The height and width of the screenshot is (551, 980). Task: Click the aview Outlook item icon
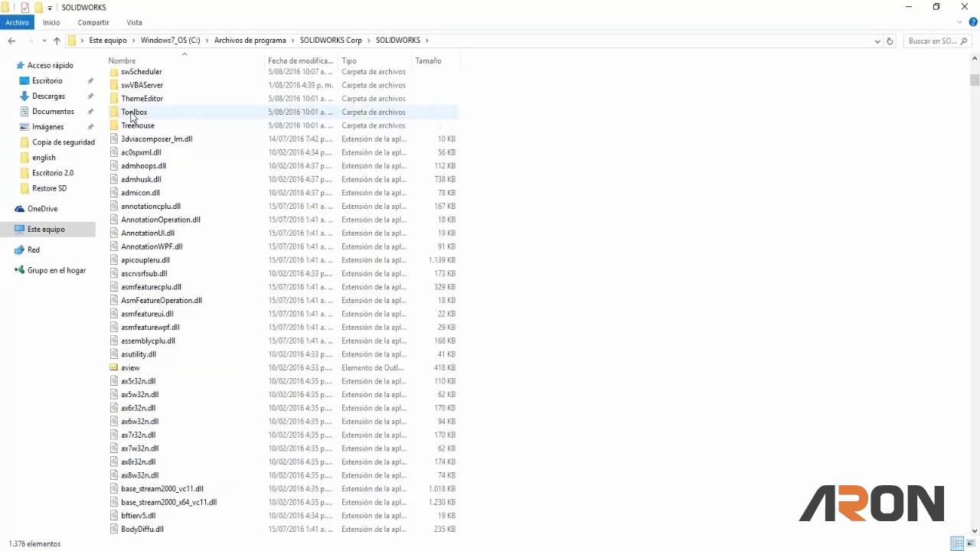pyautogui.click(x=114, y=368)
